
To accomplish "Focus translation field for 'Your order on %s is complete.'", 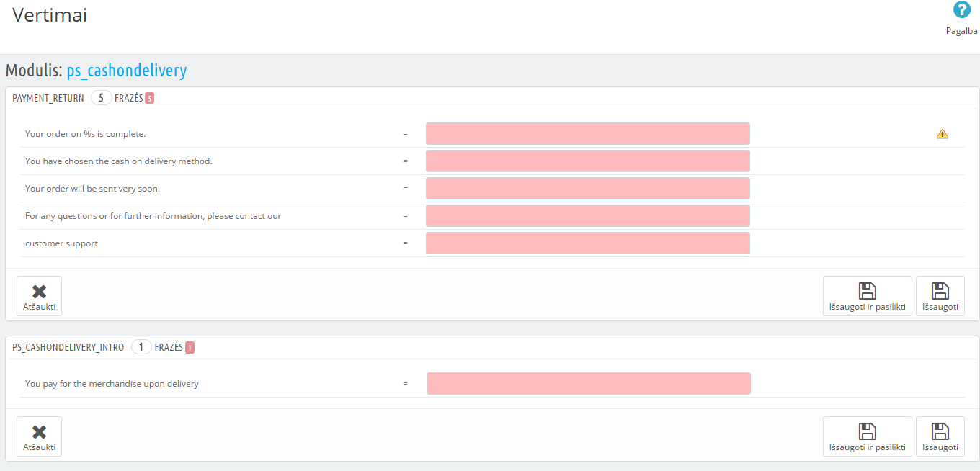I will click(x=588, y=134).
